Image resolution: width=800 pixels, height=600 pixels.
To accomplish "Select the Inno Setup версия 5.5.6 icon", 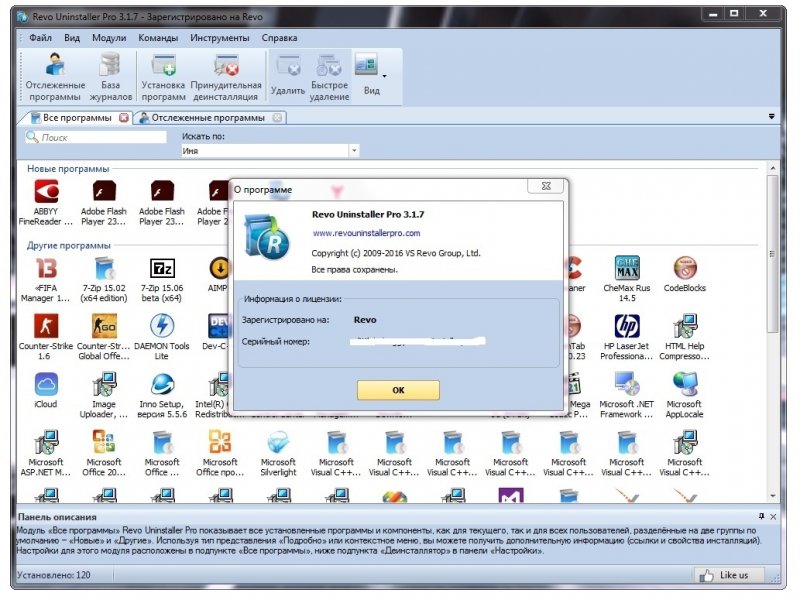I will pos(162,395).
